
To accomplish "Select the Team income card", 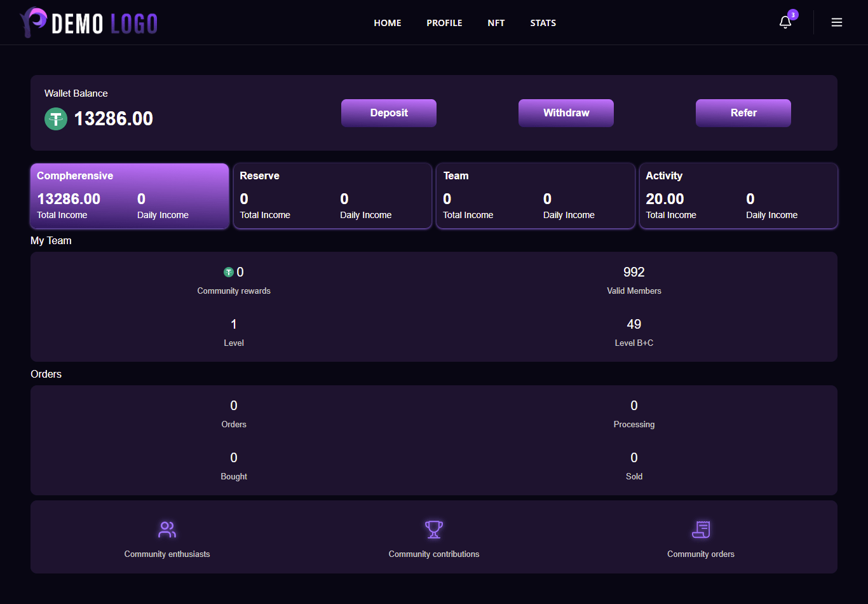I will tap(536, 196).
